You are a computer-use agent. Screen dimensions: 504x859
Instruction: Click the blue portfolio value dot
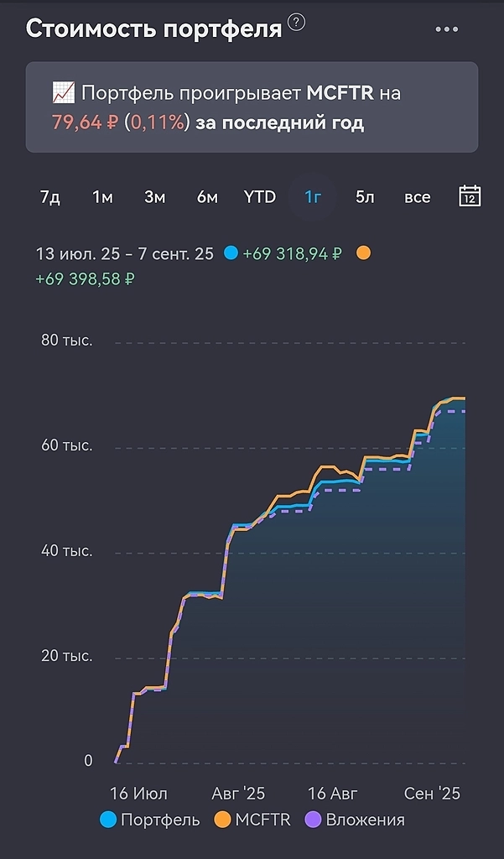tap(231, 252)
